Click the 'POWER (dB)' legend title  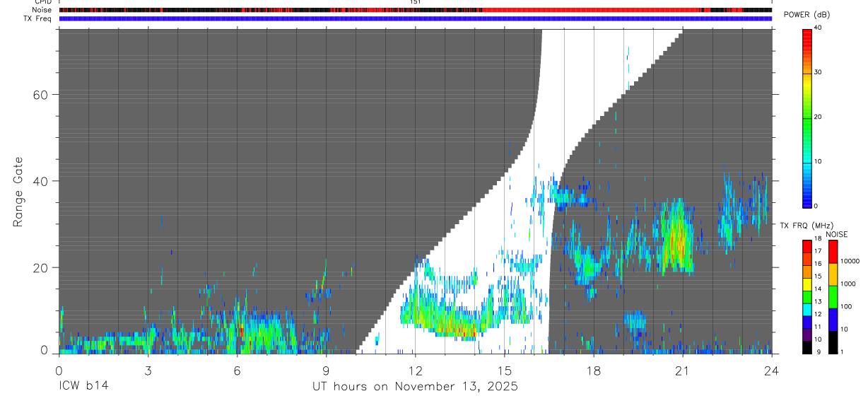pos(807,15)
